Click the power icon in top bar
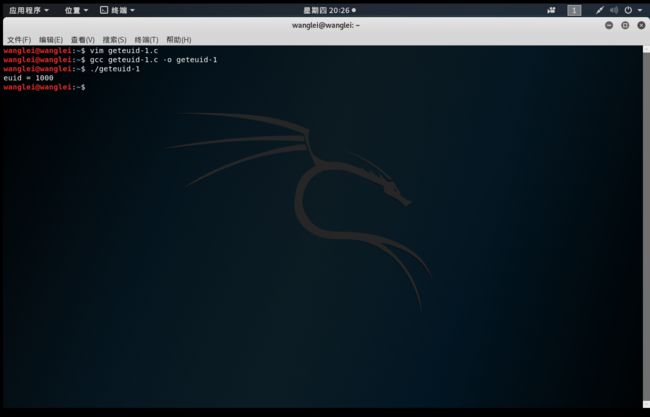650x417 pixels. (628, 10)
